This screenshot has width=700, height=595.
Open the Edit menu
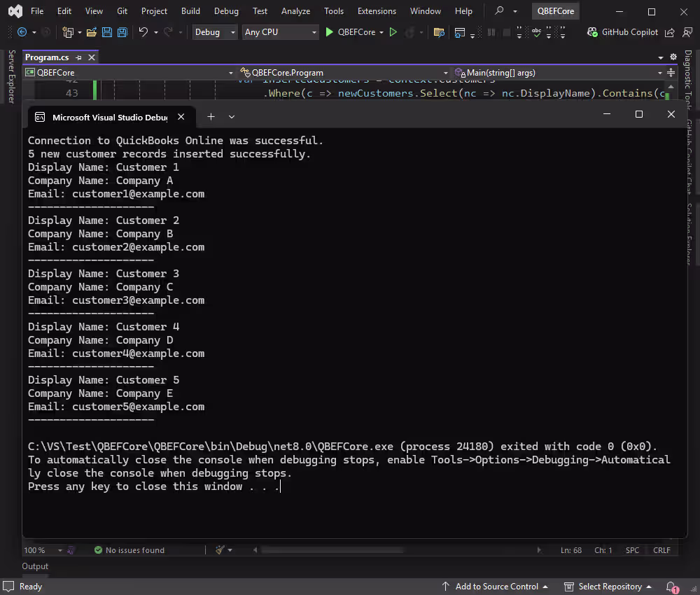[x=64, y=11]
